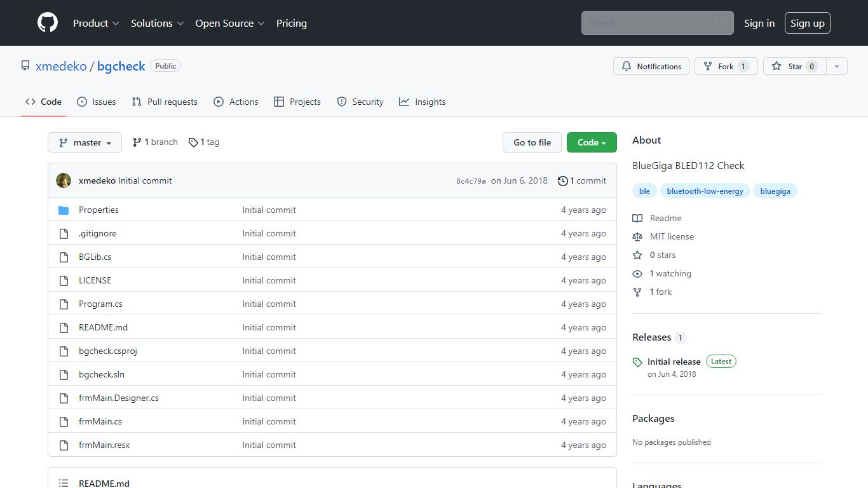Click the fork icon beside 1 fork

coord(637,292)
